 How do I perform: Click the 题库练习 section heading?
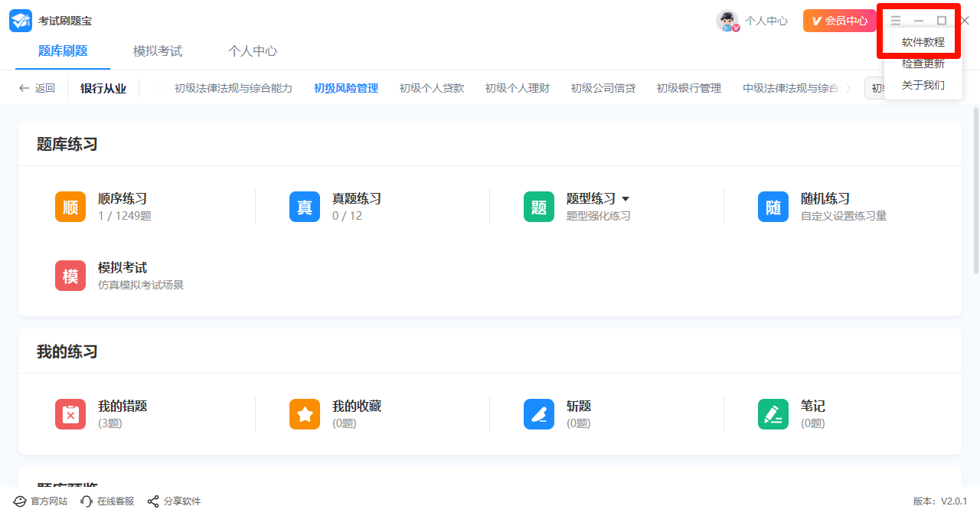[x=67, y=144]
